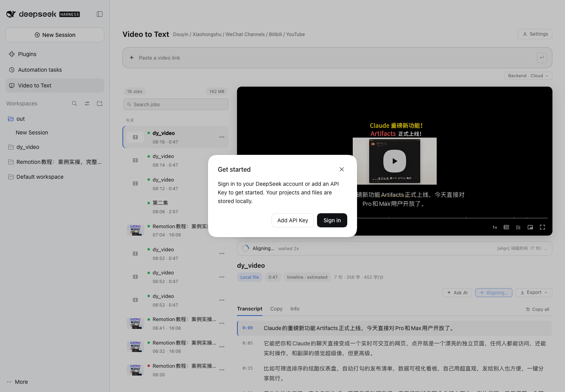Screen dimensions: 565x392
Task: Seek along the video progress bar
Action: tap(452, 218)
